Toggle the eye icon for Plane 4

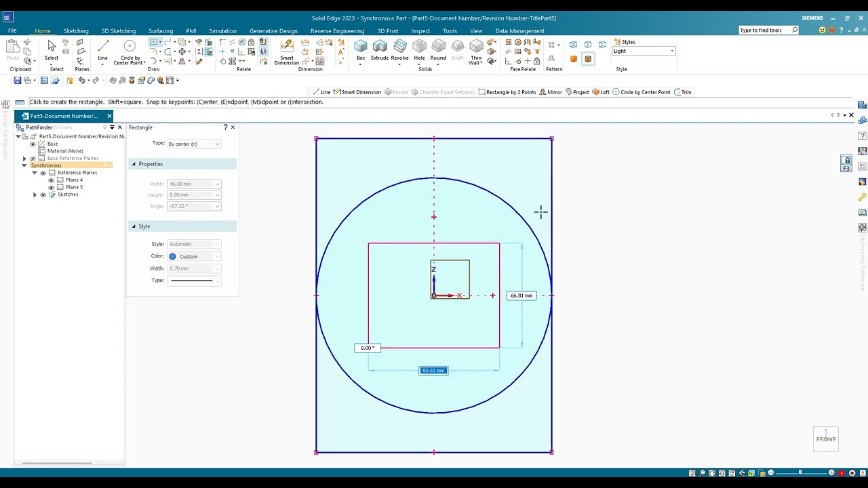[51, 180]
